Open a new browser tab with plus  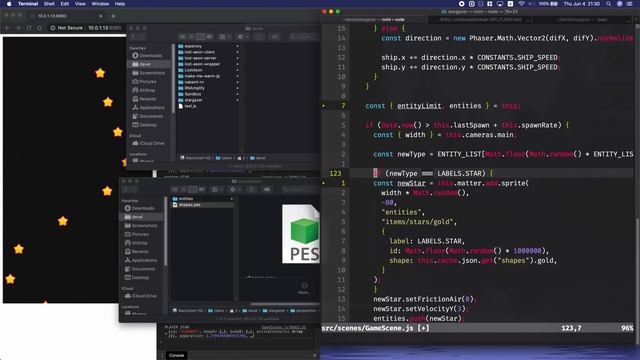113,16
